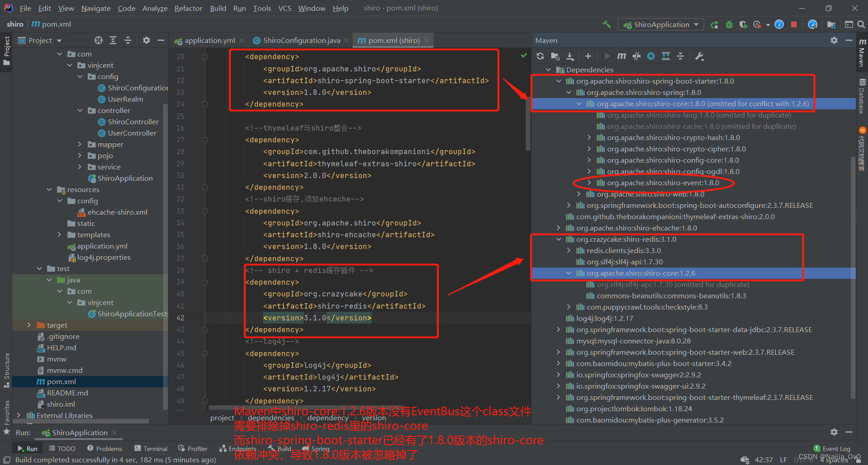Image resolution: width=868 pixels, height=465 pixels.
Task: Toggle the Structure tool window button
Action: (6, 371)
